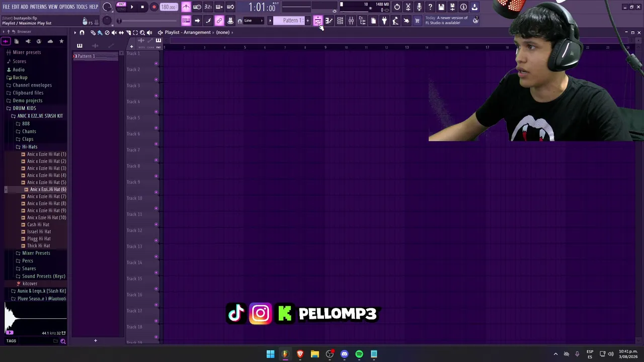Open the EDIT menu
644x362 pixels.
point(16,7)
